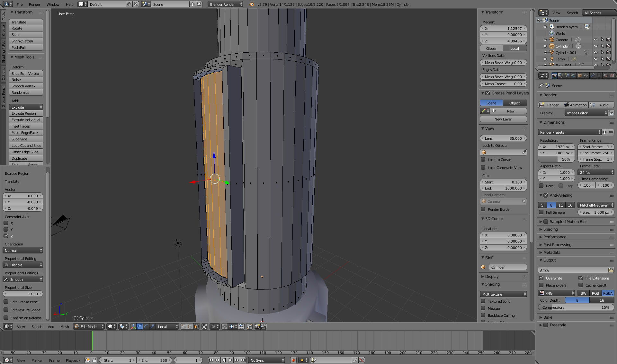Open the Local transform orientation dropdown
Screen dimensions: 617x364
(167, 326)
